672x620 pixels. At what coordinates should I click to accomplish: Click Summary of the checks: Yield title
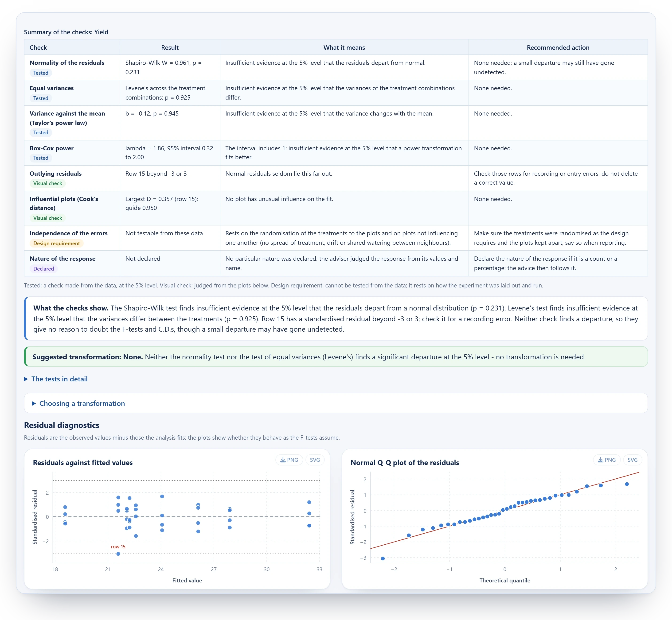[66, 32]
